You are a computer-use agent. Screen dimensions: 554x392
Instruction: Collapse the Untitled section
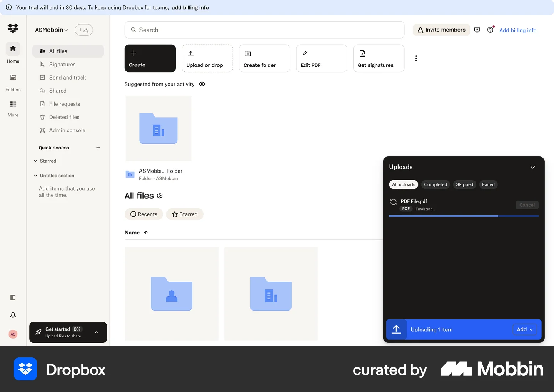(36, 176)
